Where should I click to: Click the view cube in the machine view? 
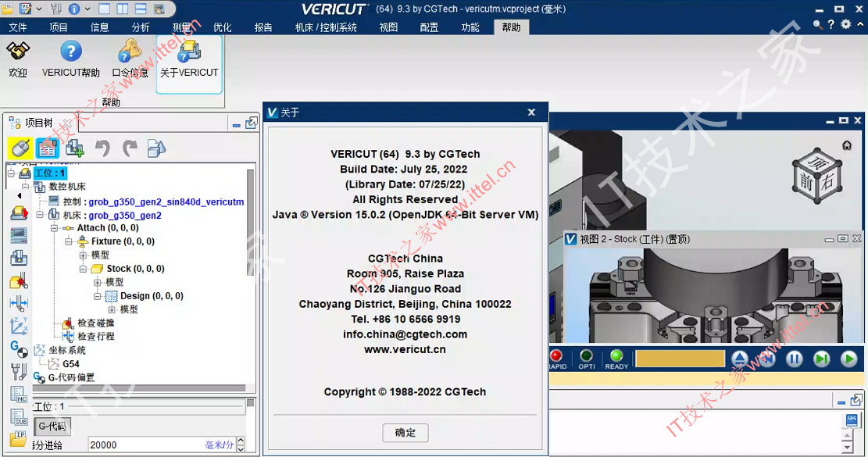(x=817, y=175)
